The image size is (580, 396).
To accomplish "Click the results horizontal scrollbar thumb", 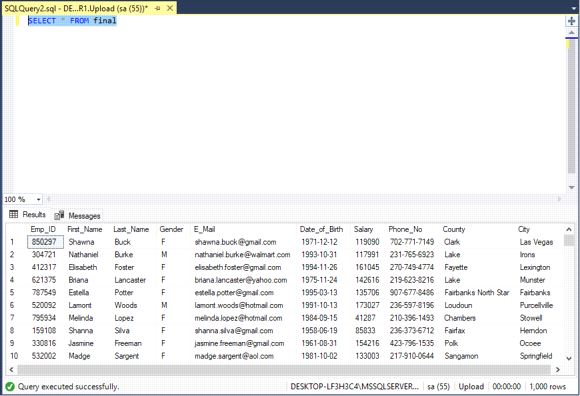I will point(284,369).
